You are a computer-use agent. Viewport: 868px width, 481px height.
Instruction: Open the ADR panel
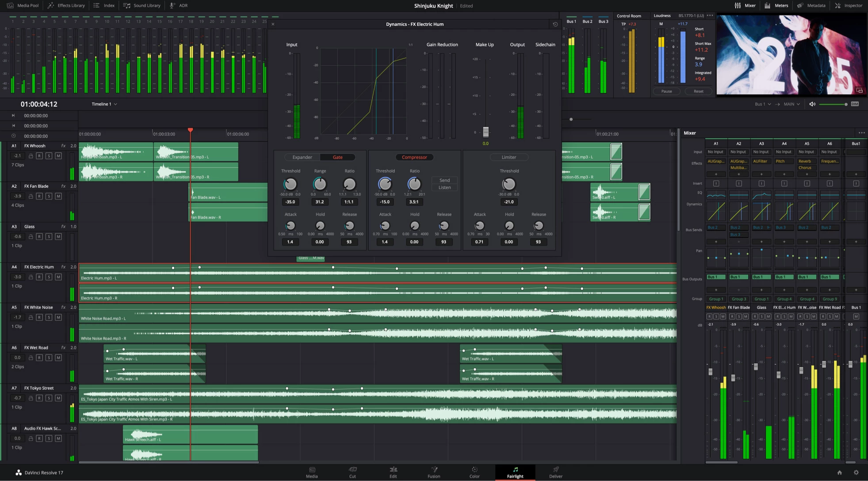click(x=179, y=5)
